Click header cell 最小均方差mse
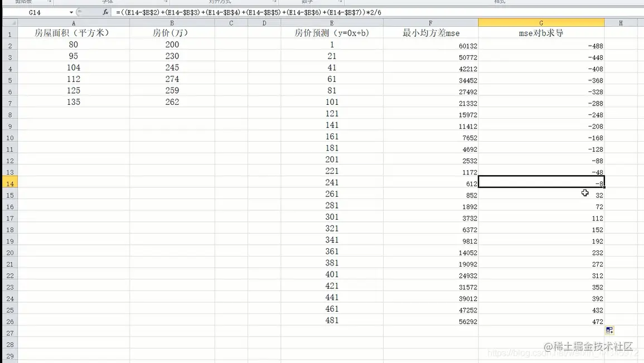This screenshot has height=363, width=644. (x=430, y=33)
